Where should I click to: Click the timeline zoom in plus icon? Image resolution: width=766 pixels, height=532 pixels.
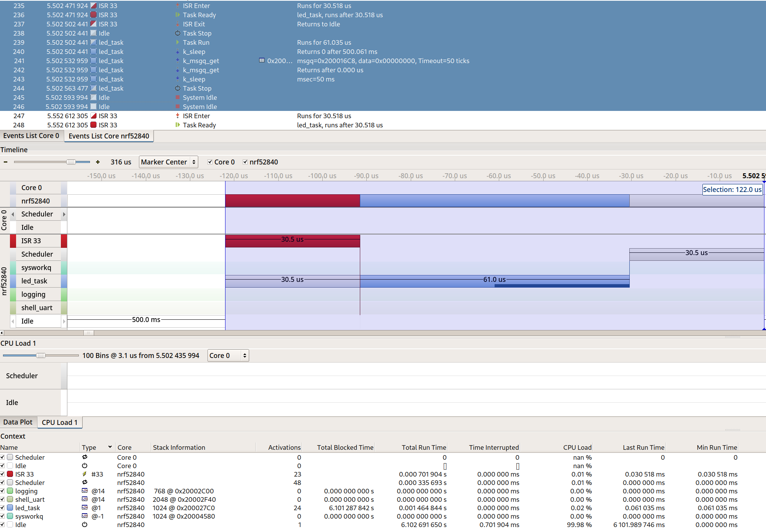pyautogui.click(x=98, y=162)
